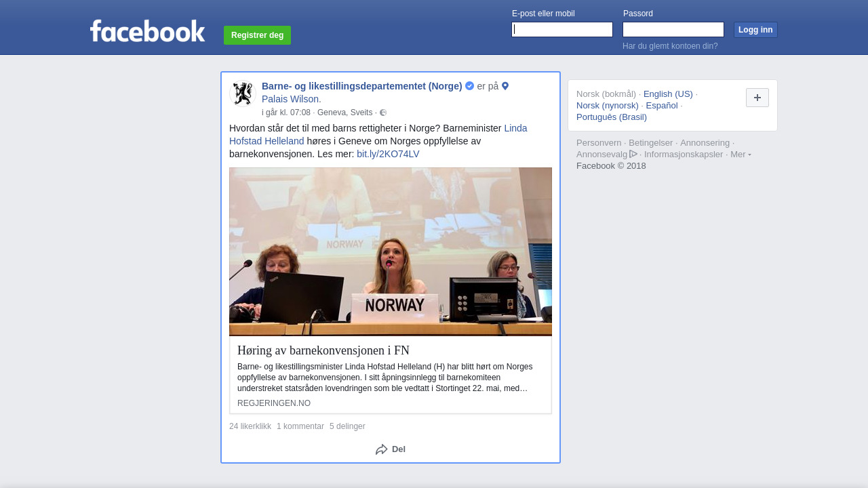Click the department's coat of arms avatar
The image size is (868, 488).
tap(242, 94)
